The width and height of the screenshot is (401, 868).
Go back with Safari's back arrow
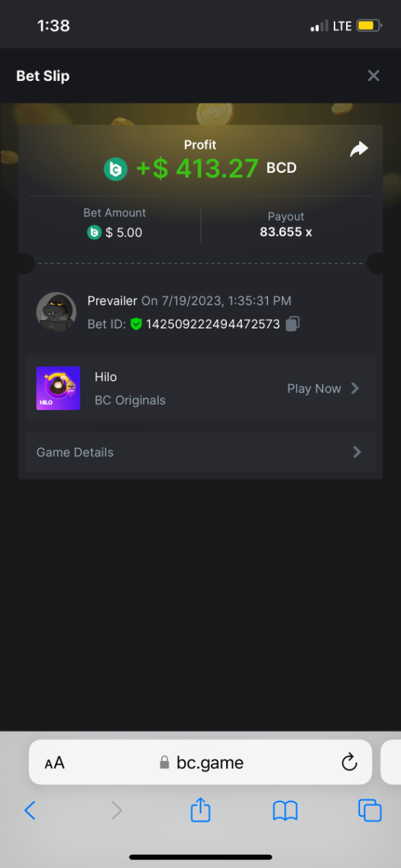pyautogui.click(x=30, y=810)
